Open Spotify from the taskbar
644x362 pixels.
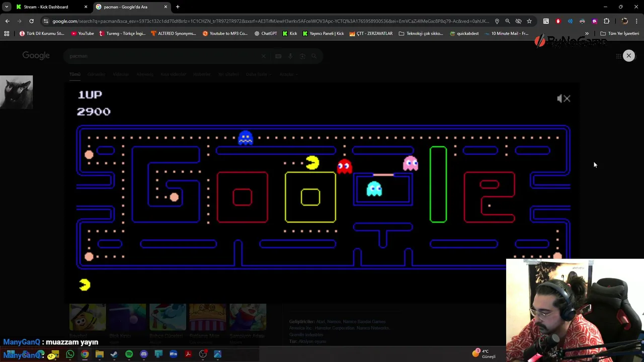tap(129, 354)
